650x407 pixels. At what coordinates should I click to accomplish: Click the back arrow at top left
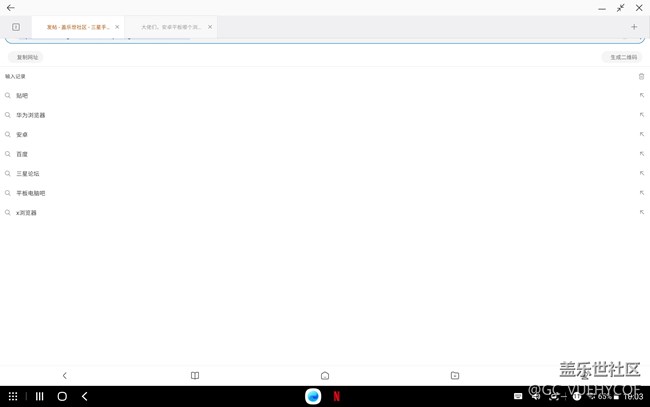[x=10, y=8]
